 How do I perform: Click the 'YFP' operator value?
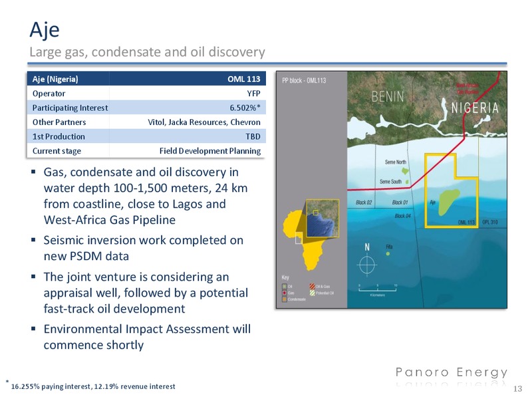coord(254,94)
